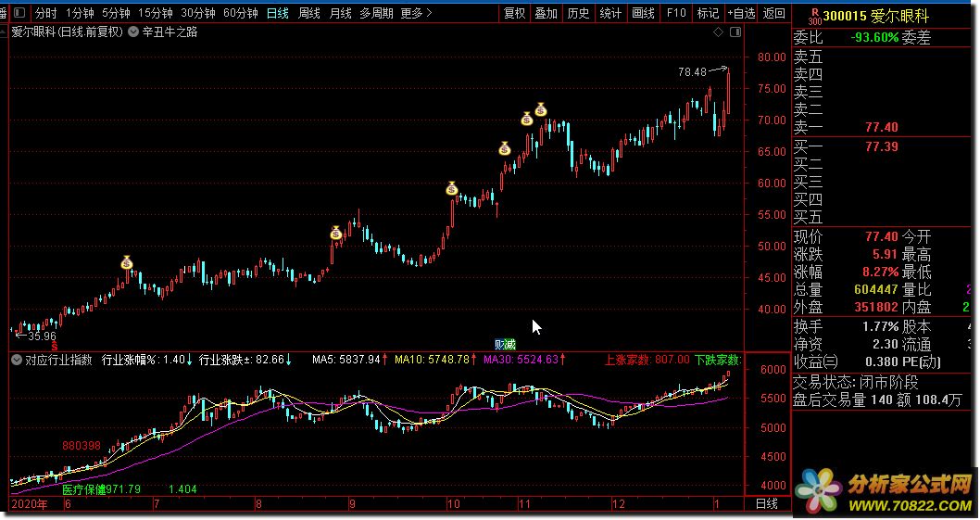980x520 pixels.
Task: Click the 880398 index code
Action: click(82, 446)
